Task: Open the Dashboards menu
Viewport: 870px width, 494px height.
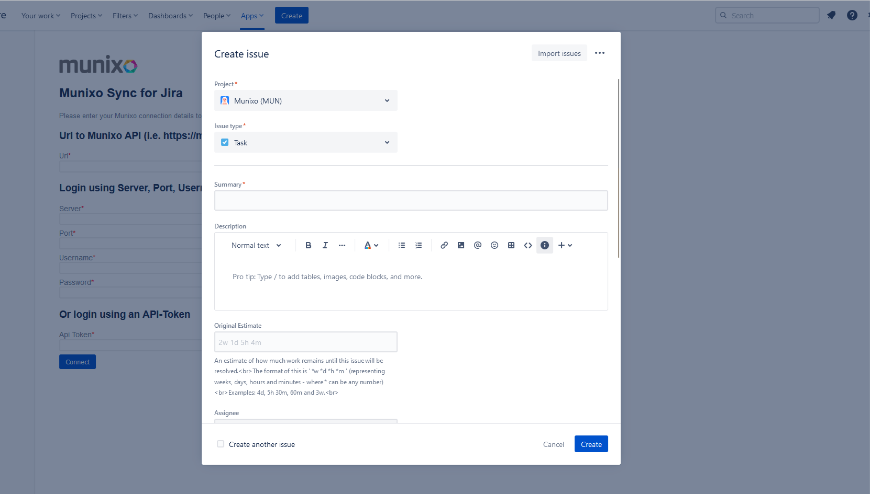Action: point(170,16)
